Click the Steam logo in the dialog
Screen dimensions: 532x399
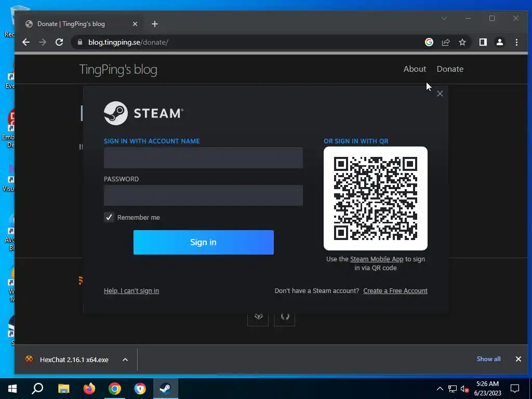pos(143,113)
